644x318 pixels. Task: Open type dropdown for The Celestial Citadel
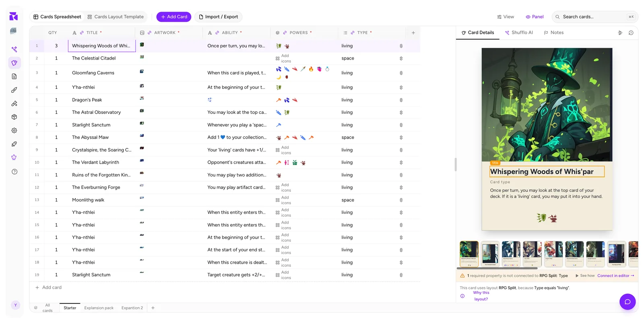point(401,58)
